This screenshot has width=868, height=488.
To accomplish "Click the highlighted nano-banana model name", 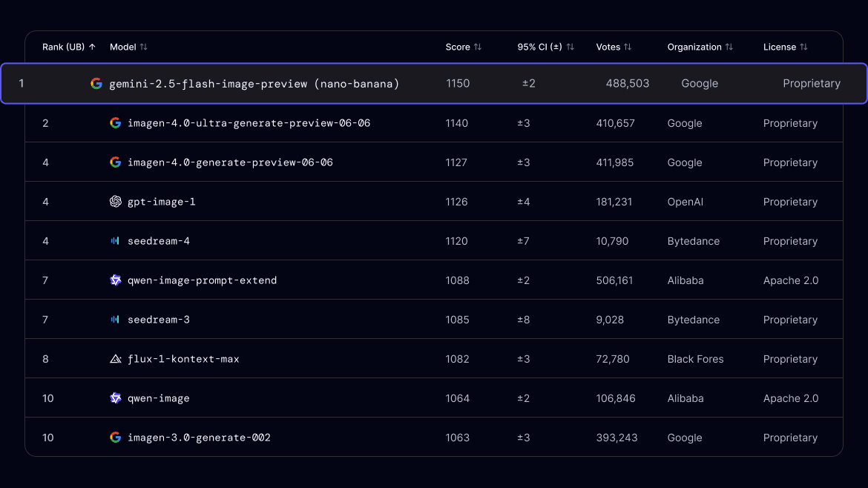I will (254, 84).
